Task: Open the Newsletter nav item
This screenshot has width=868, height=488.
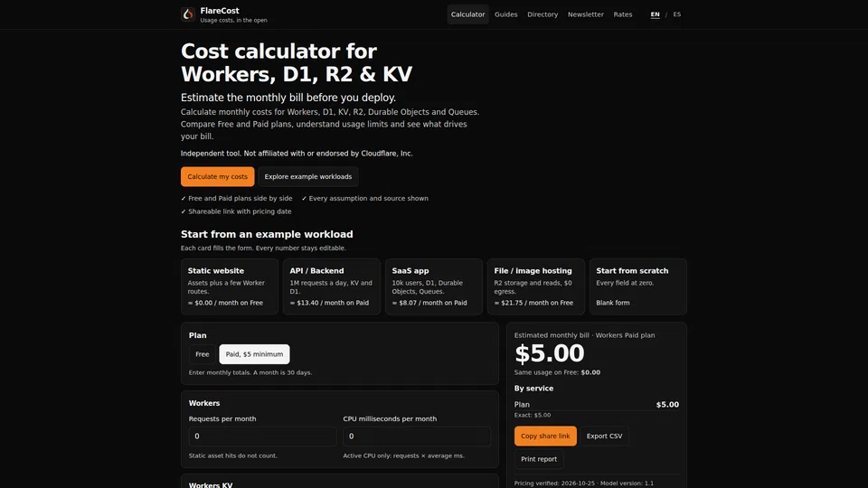Action: (x=586, y=14)
